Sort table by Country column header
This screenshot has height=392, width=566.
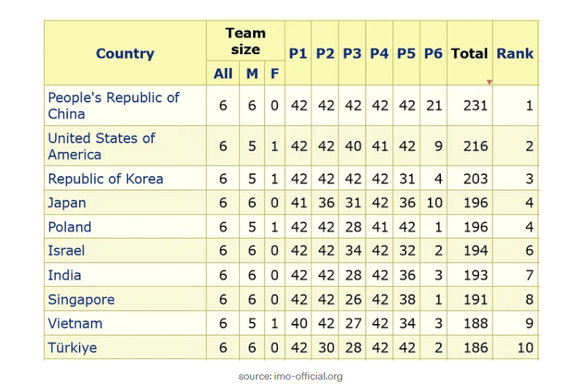point(125,53)
